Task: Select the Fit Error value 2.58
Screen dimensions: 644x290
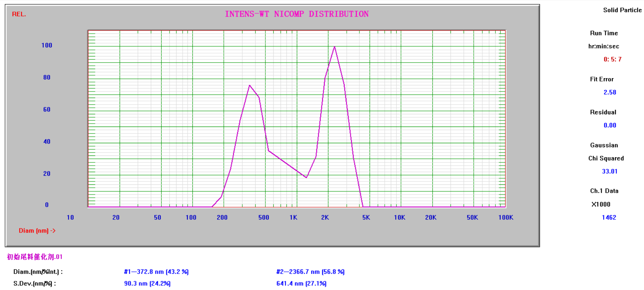Action: click(x=610, y=92)
